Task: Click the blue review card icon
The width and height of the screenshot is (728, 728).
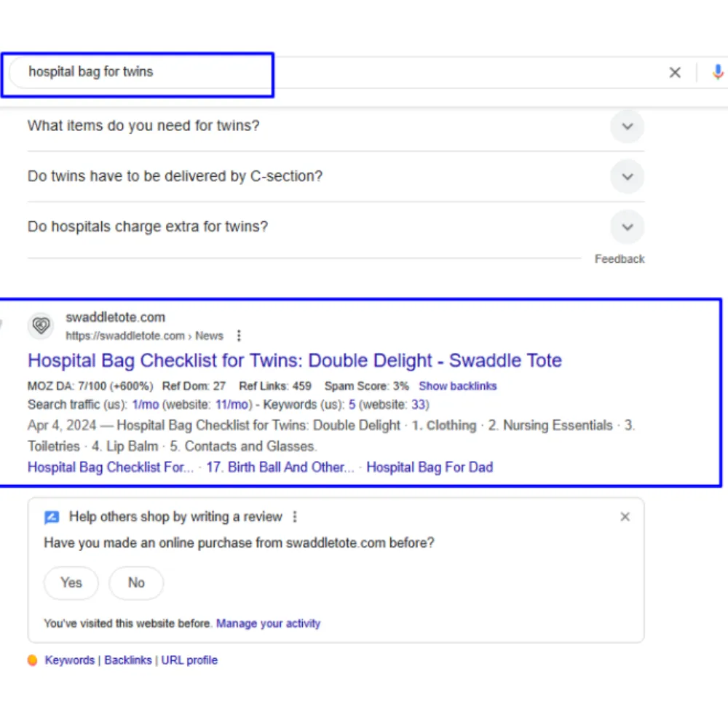Action: tap(51, 518)
